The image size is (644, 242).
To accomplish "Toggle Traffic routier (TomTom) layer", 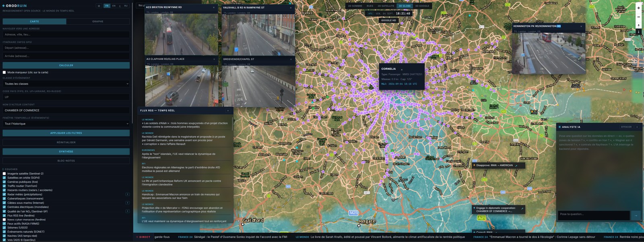I will coord(4,186).
